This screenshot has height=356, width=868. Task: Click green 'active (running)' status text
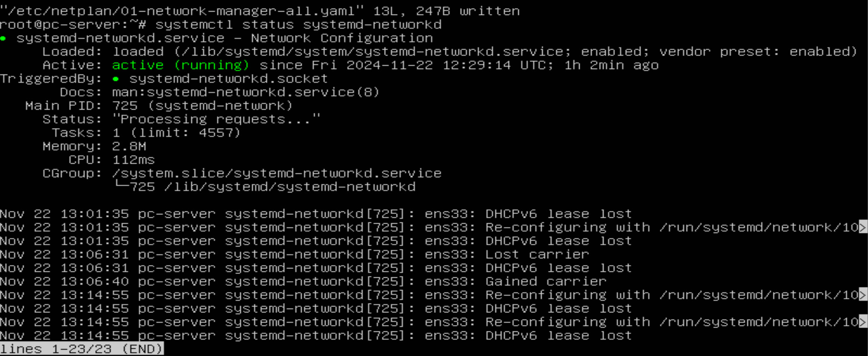pyautogui.click(x=181, y=65)
